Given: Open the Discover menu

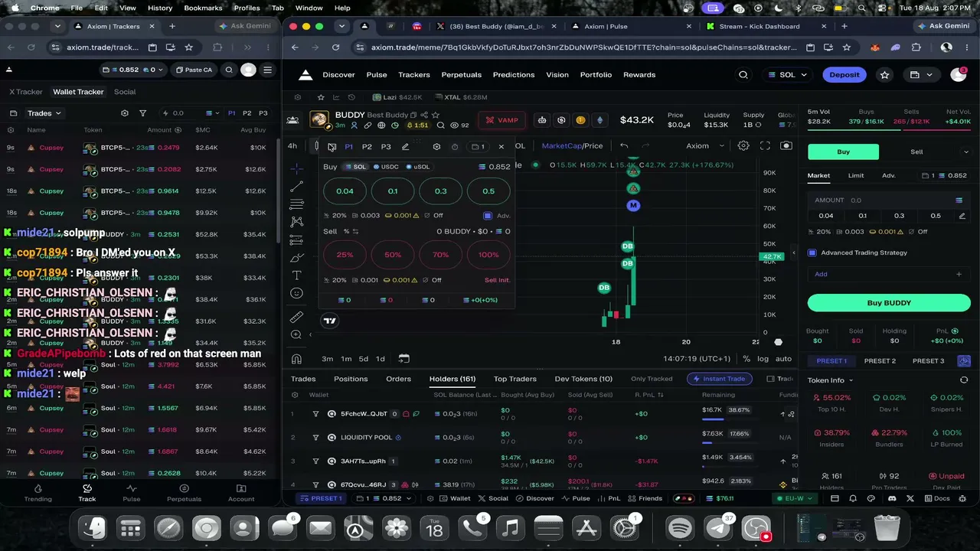Looking at the screenshot, I should tap(338, 75).
